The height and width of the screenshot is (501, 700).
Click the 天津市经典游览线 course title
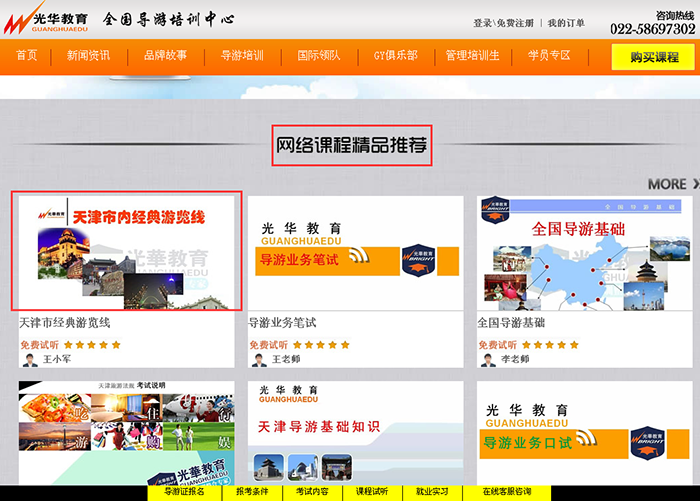pos(65,322)
